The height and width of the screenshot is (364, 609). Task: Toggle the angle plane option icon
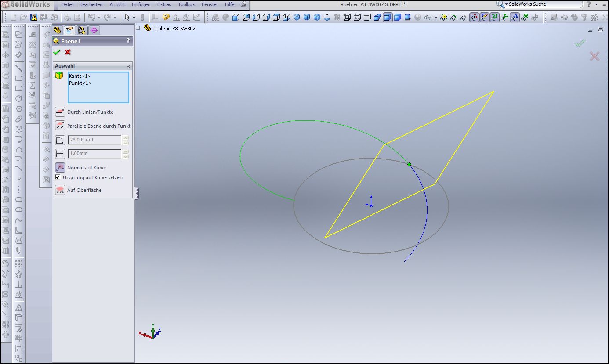pos(60,140)
